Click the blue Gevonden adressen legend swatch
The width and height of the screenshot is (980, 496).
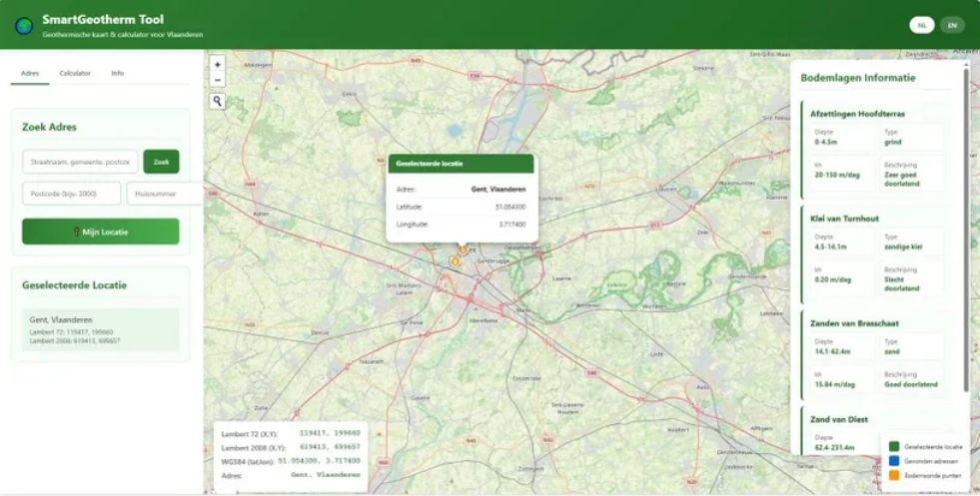[893, 461]
